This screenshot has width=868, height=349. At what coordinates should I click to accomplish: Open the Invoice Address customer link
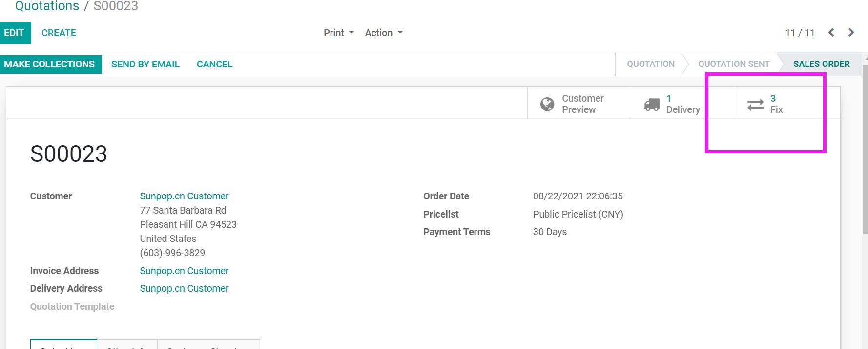click(184, 271)
